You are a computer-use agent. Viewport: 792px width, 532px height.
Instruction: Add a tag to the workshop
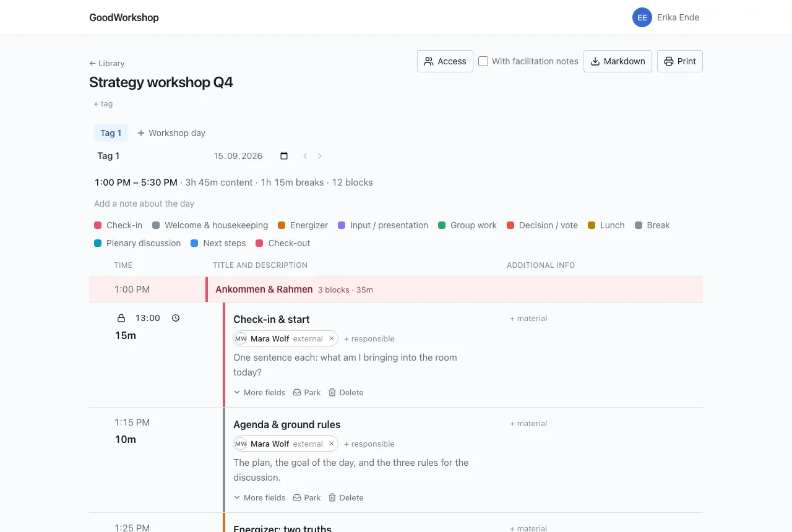pos(103,104)
